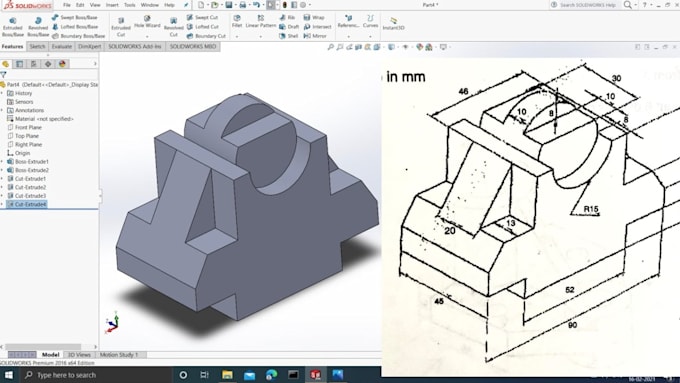Select the Rib tool
Screen dimensions: 680x383
(287, 17)
